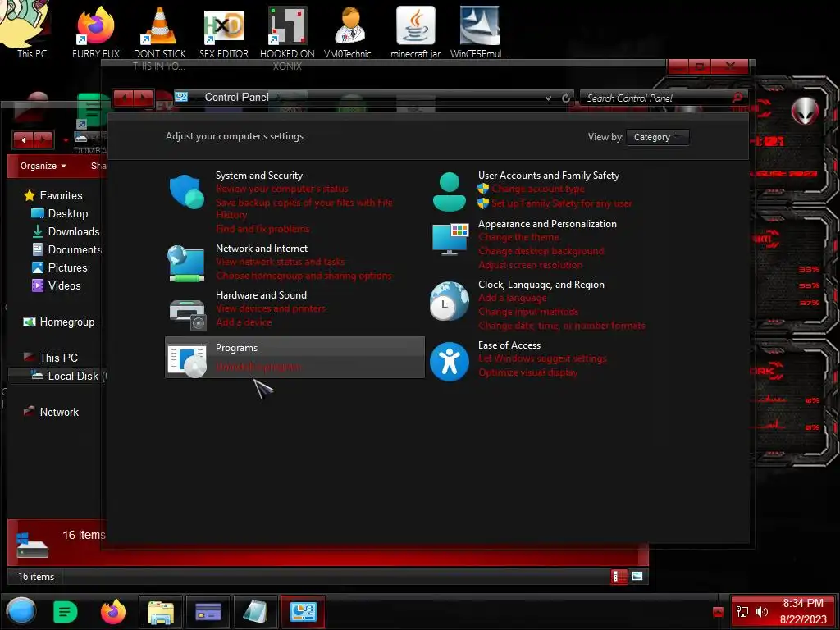This screenshot has width=840, height=630.
Task: Click Review your computer's status
Action: pyautogui.click(x=282, y=189)
